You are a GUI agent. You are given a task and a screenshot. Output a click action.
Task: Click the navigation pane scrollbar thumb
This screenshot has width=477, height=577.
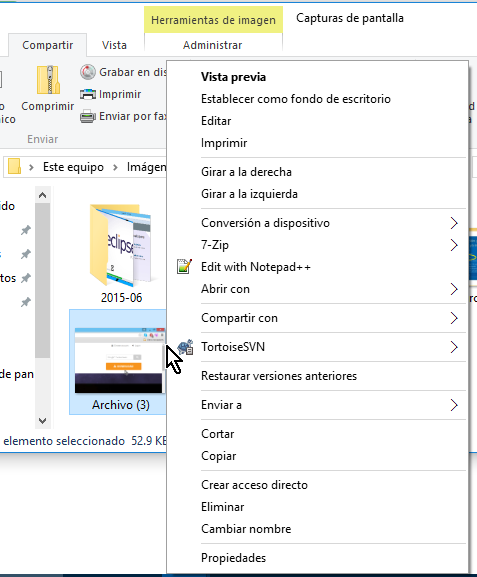[43, 281]
